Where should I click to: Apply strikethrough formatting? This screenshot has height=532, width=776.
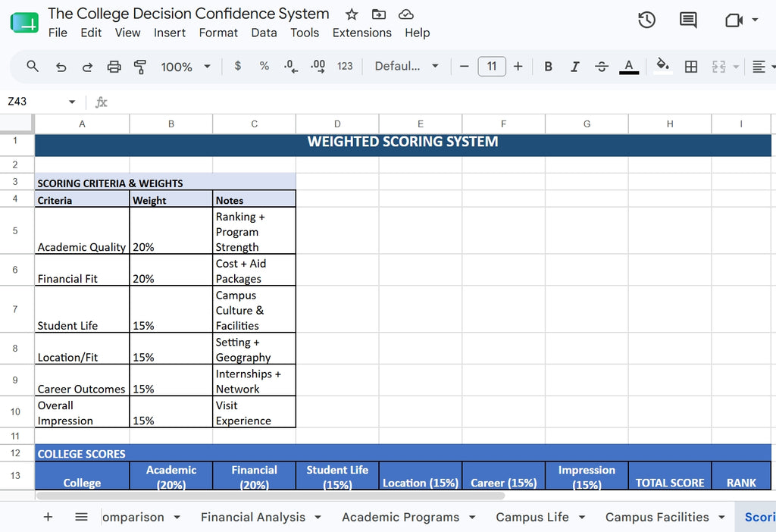coord(601,67)
